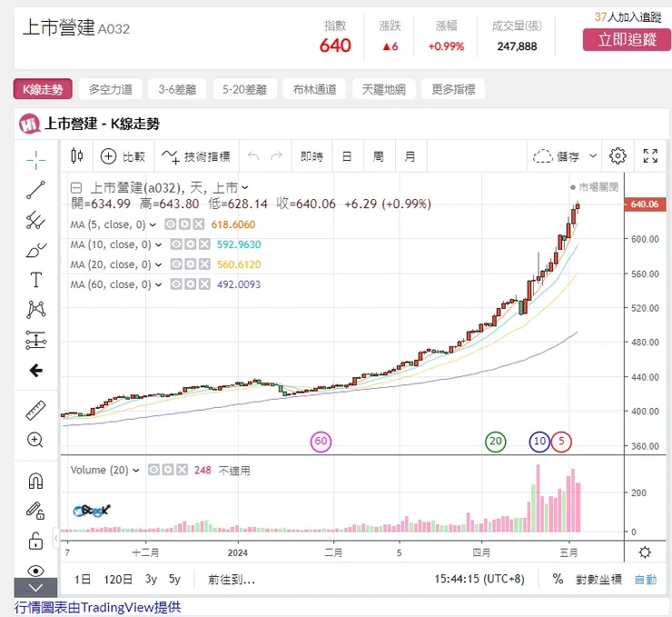This screenshot has width=672, height=617.
Task: Select the 布林通道 tab
Action: point(314,89)
